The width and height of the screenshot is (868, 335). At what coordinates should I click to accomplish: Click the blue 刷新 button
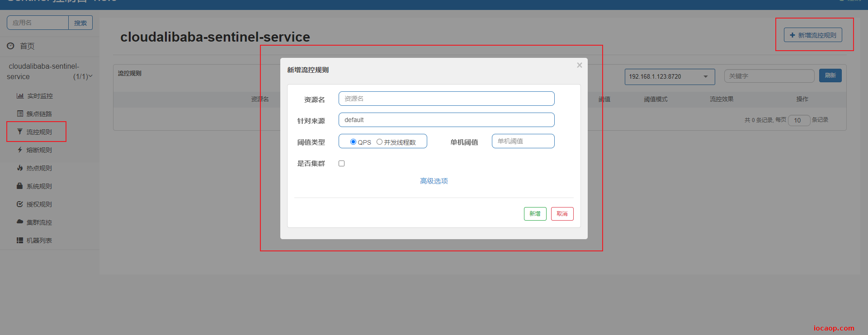(x=830, y=75)
